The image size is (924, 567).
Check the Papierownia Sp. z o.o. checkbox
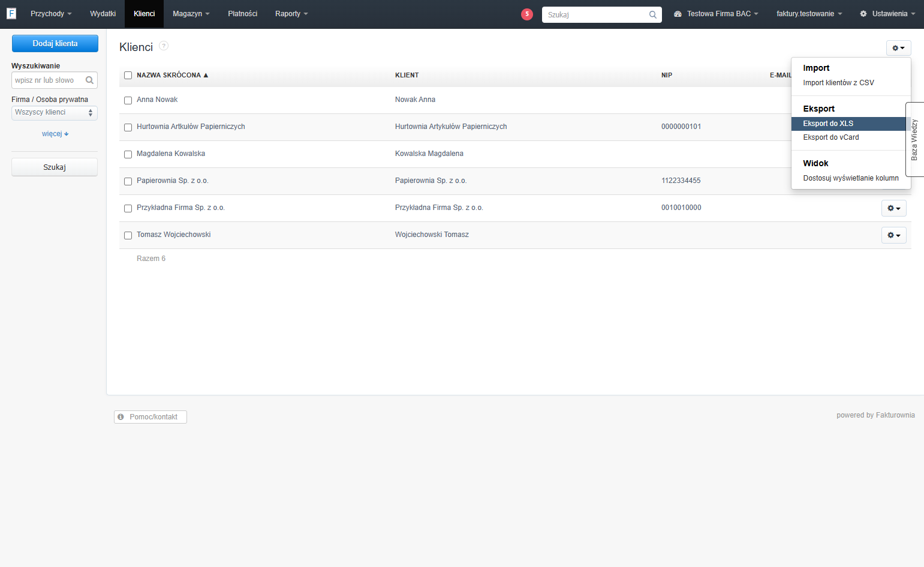click(x=128, y=181)
